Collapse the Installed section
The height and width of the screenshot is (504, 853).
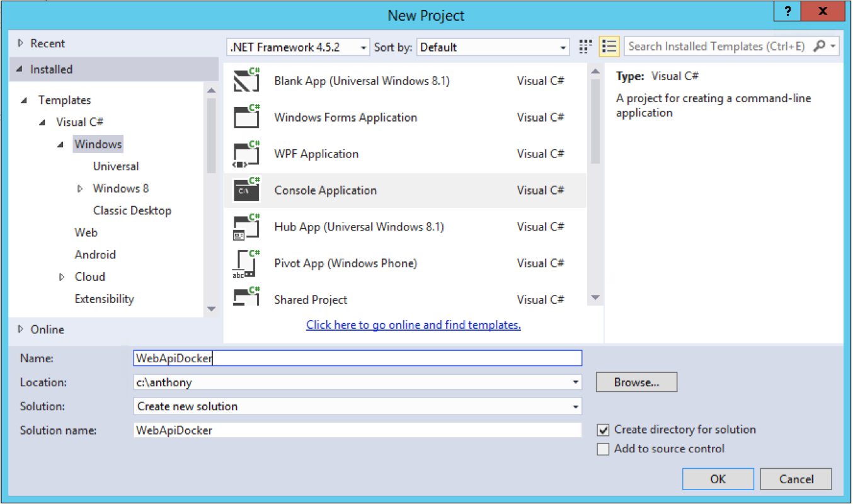pos(20,70)
